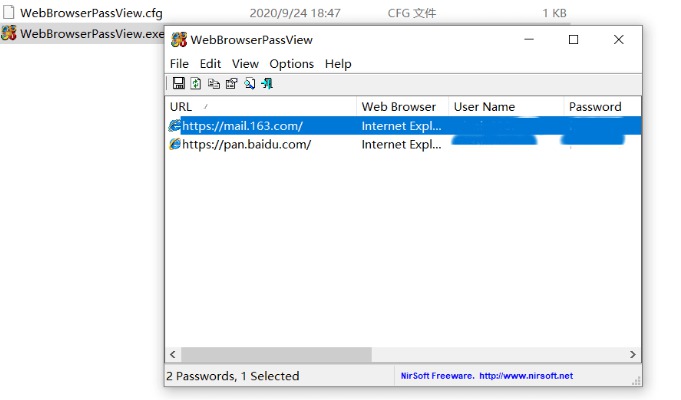Image resolution: width=681 pixels, height=400 pixels.
Task: Click the '1 KB' file size cell
Action: coord(554,13)
